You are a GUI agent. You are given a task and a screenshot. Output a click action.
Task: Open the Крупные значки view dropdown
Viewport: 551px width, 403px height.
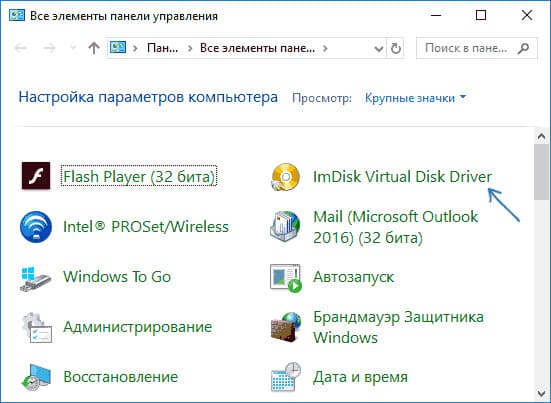(415, 98)
